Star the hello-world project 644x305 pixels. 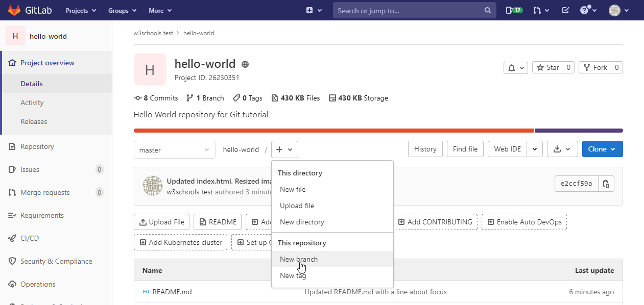tap(547, 67)
